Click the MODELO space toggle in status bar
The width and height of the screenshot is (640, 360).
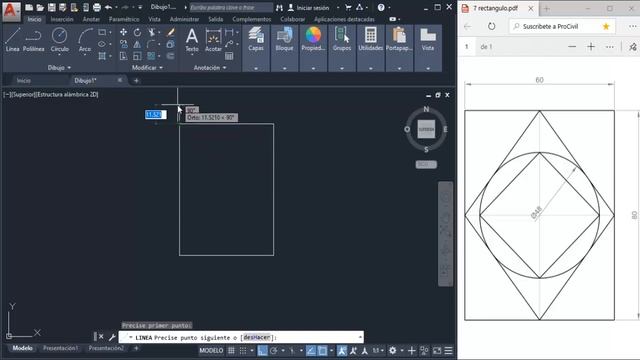[211, 351]
